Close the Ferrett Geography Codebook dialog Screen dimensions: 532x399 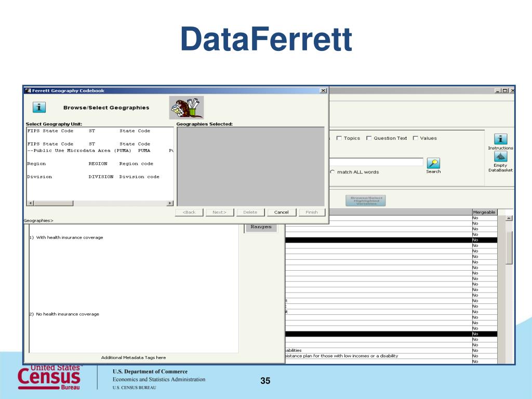pos(323,90)
